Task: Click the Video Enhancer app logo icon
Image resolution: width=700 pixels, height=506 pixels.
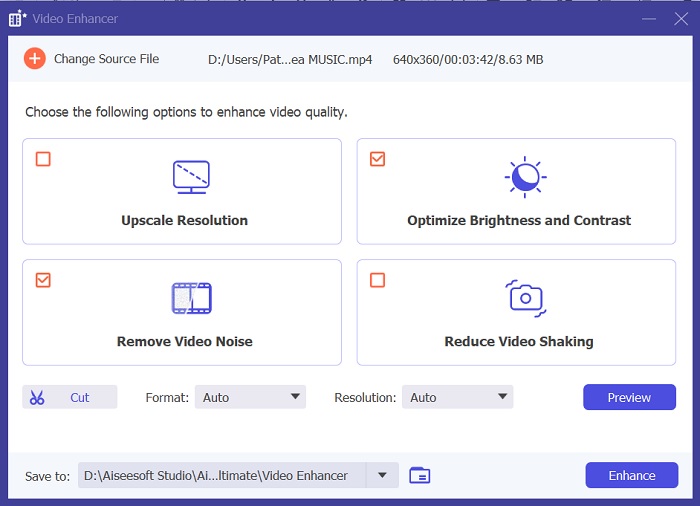Action: pos(17,18)
